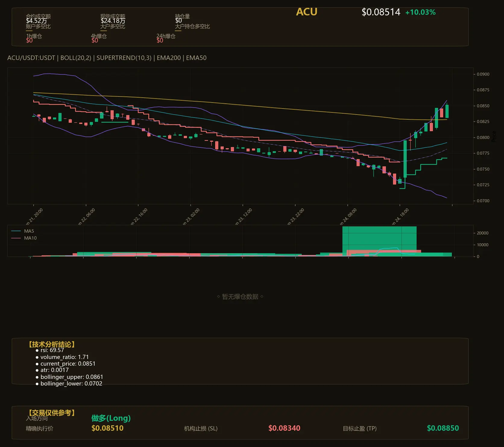Image resolution: width=504 pixels, height=447 pixels.
Task: Click the 0.0800 price axis label
Action: 483,137
